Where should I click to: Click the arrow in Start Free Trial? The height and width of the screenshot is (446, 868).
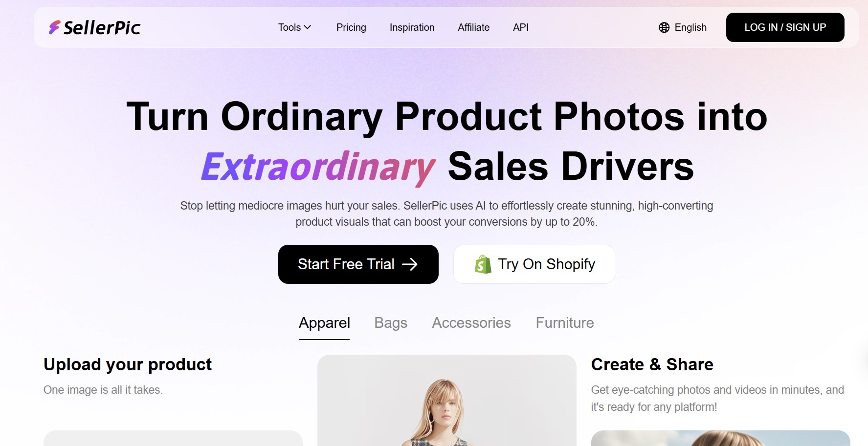(410, 264)
